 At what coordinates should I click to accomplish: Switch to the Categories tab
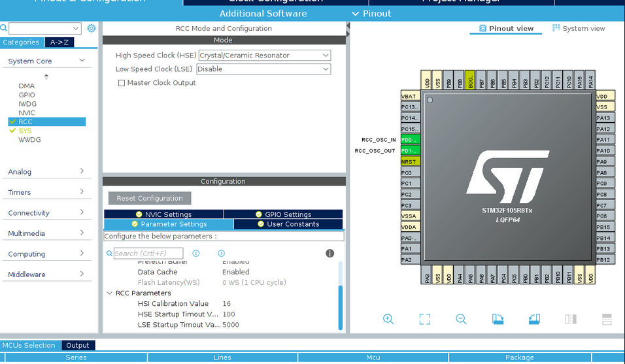coord(22,42)
